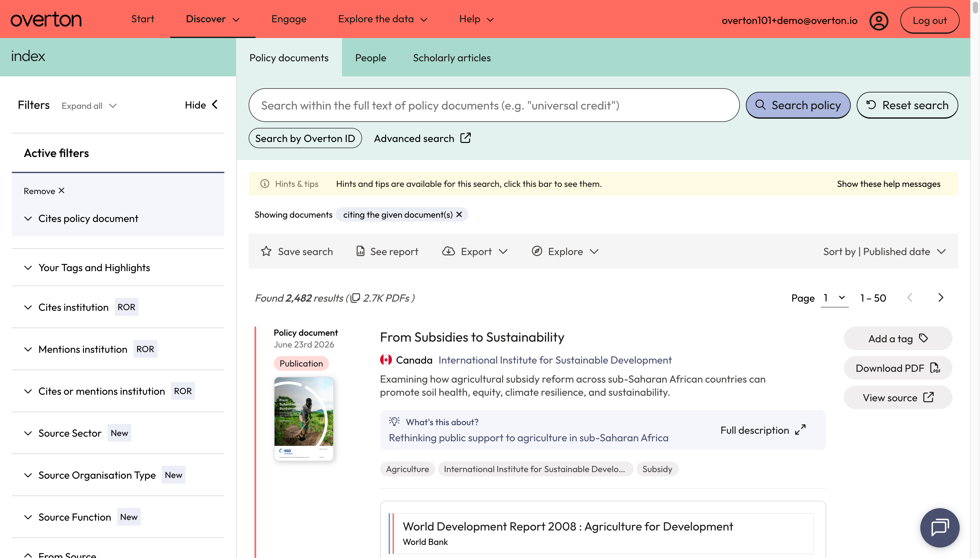Open the chat support widget
The width and height of the screenshot is (980, 558).
(939, 527)
